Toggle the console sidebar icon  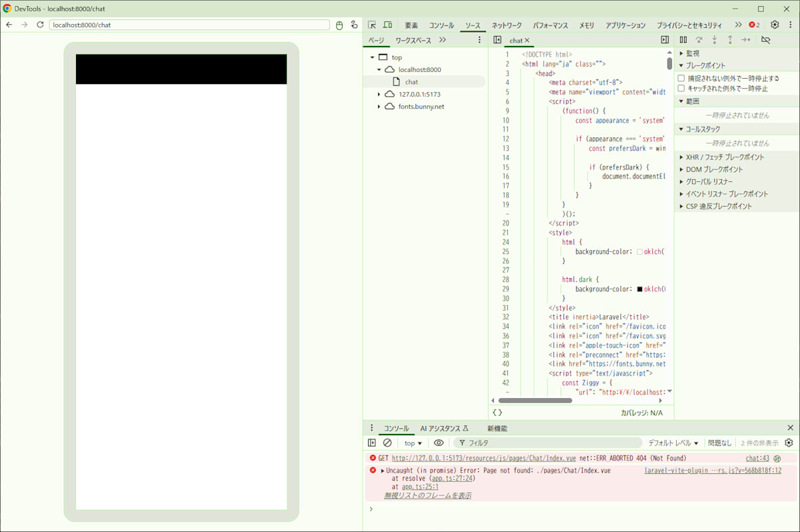(x=372, y=443)
